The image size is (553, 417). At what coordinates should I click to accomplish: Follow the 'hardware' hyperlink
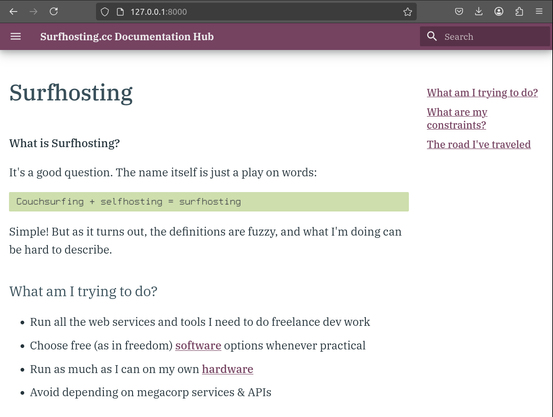click(227, 369)
